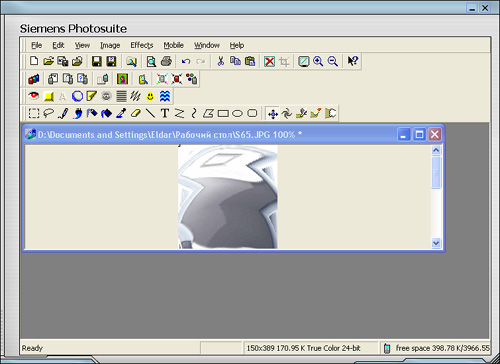Click the Copy icon
The width and height of the screenshot is (500, 364).
click(x=235, y=61)
